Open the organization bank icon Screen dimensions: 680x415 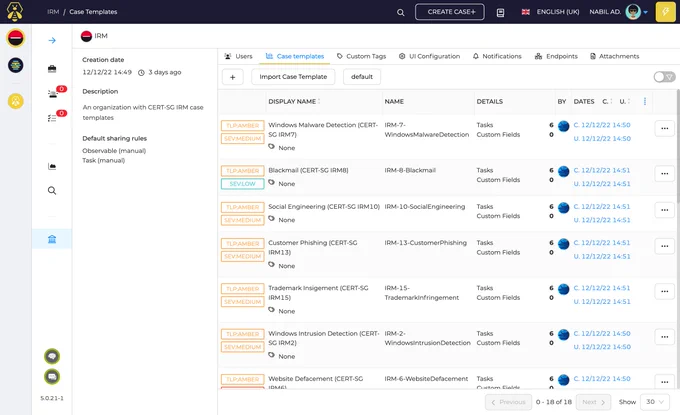(52, 239)
